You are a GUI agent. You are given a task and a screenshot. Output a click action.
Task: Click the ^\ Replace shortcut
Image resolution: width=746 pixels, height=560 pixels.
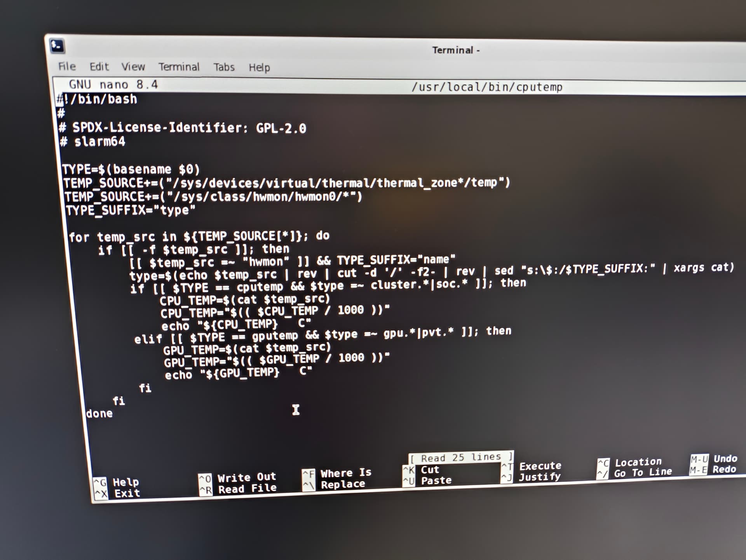coord(334,484)
